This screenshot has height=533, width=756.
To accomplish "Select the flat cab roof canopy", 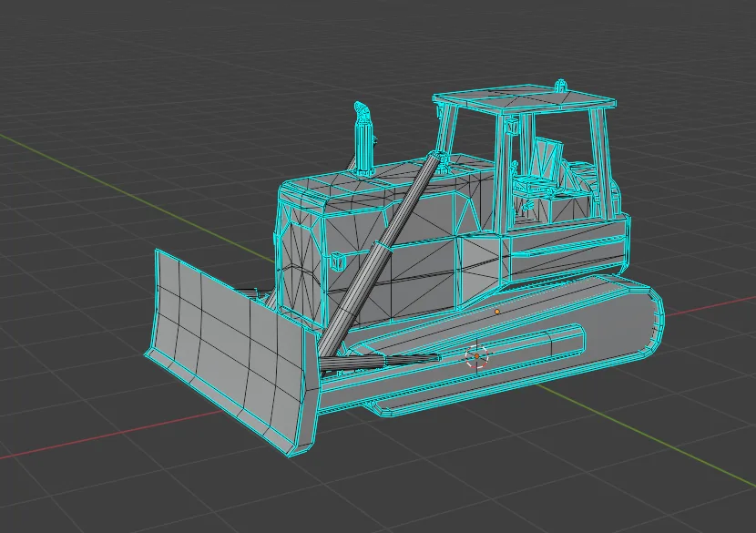I will coord(523,100).
